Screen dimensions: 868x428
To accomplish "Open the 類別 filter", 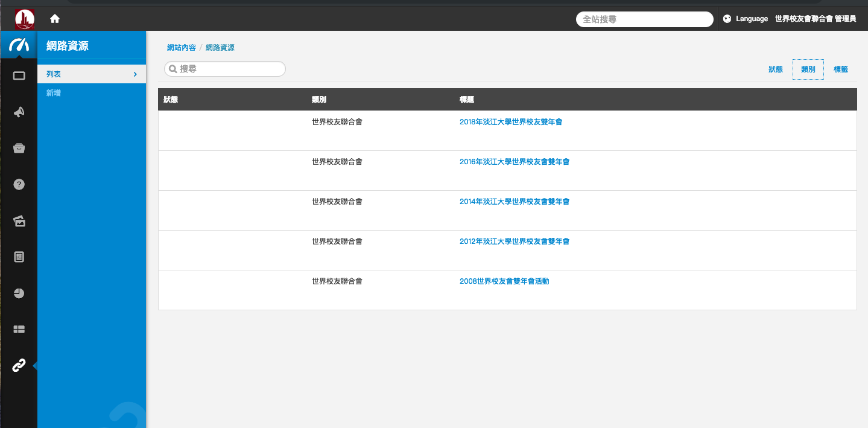I will click(x=808, y=69).
